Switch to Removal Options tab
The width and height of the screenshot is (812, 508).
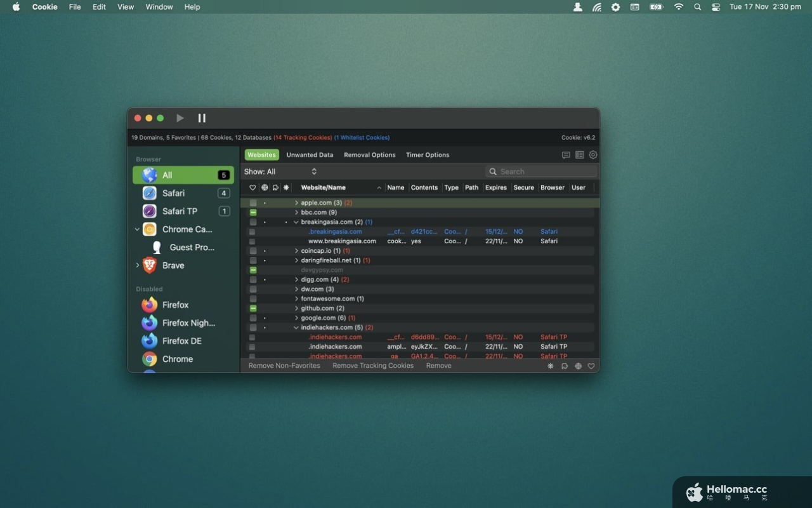coord(370,155)
